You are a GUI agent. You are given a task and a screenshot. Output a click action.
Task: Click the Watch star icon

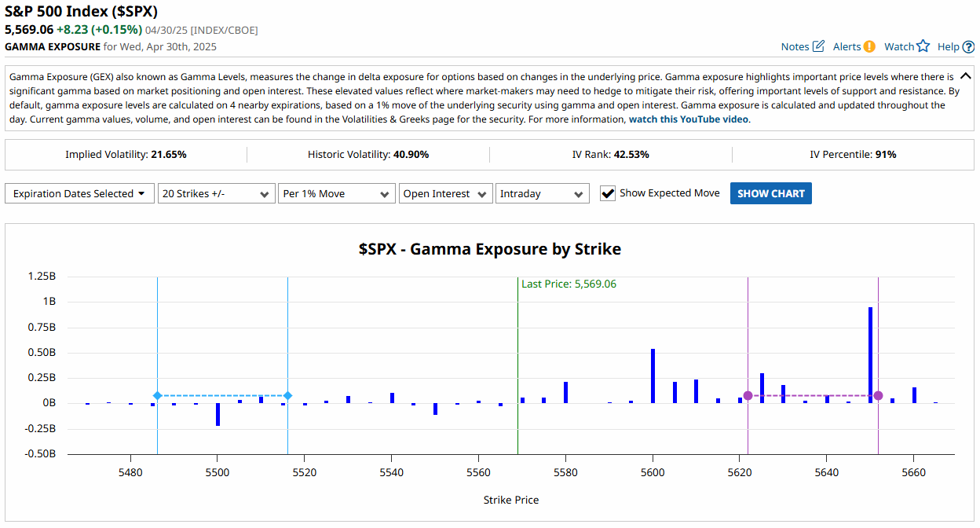click(x=923, y=46)
